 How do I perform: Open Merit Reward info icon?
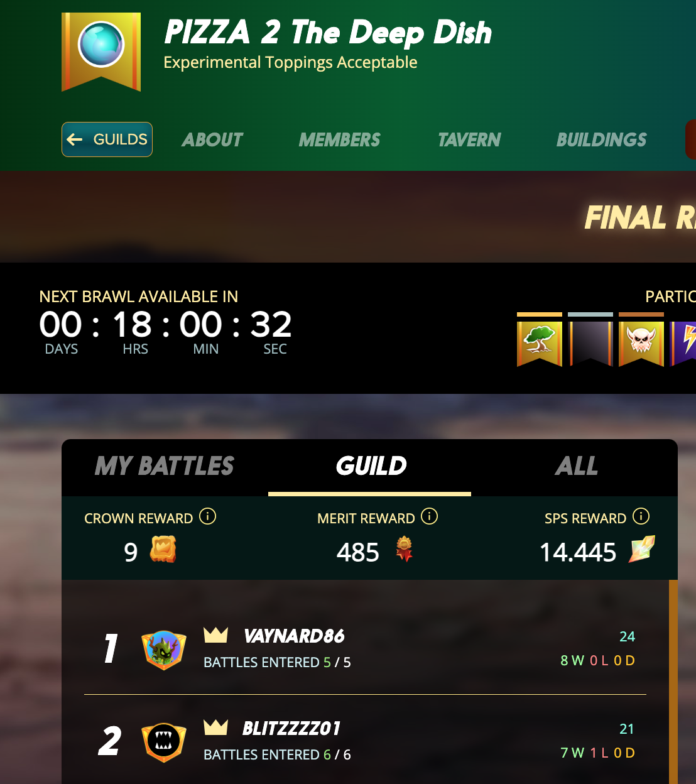point(429,516)
